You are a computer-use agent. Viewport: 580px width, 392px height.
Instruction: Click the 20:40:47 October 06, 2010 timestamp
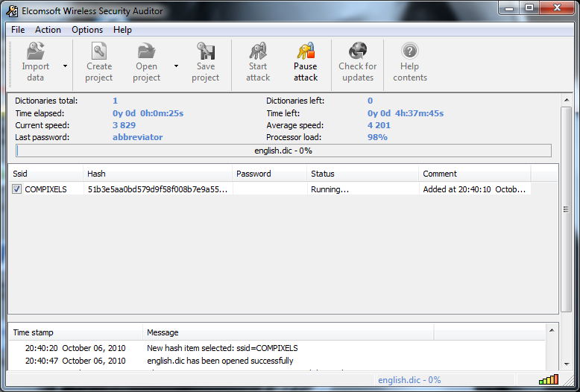pos(75,361)
